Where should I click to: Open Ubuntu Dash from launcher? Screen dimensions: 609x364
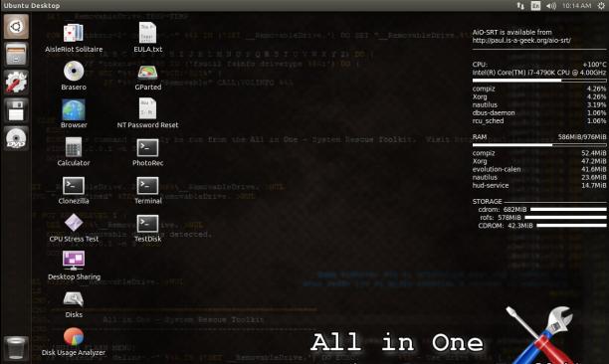pyautogui.click(x=16, y=27)
